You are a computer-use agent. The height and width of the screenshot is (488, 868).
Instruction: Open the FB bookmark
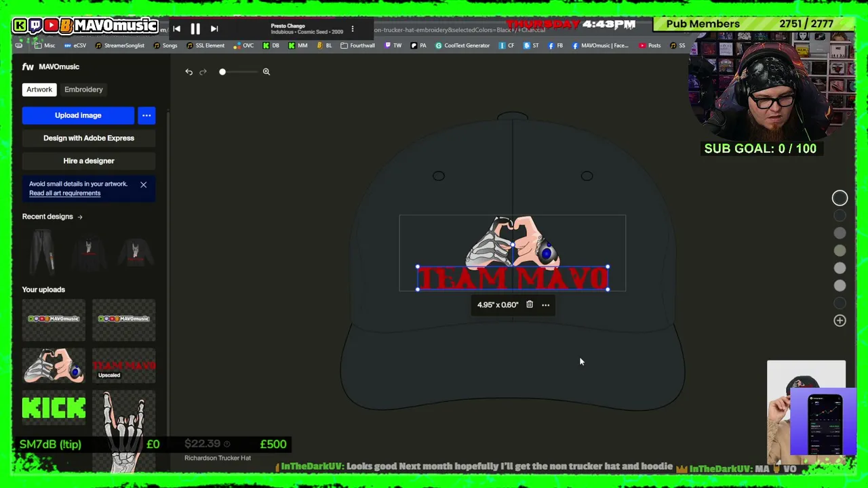(x=555, y=45)
